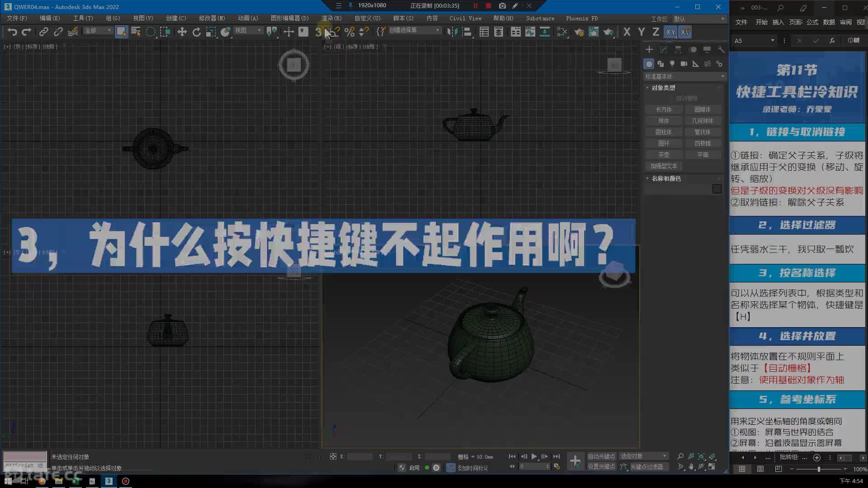Image resolution: width=868 pixels, height=488 pixels.
Task: Open the Phoenix FD menu
Action: tap(582, 19)
